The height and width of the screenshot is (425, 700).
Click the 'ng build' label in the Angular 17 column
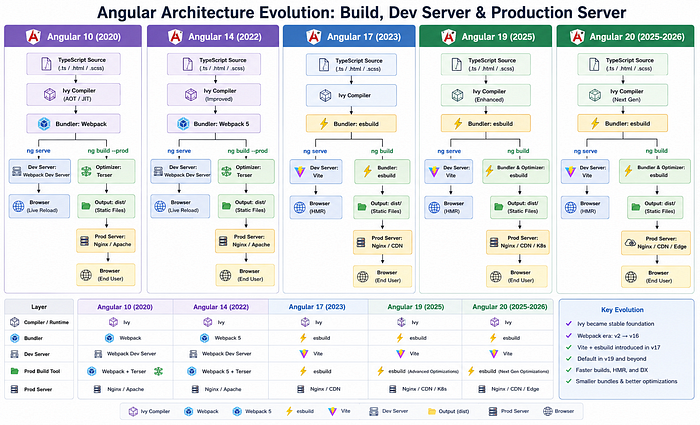click(382, 151)
